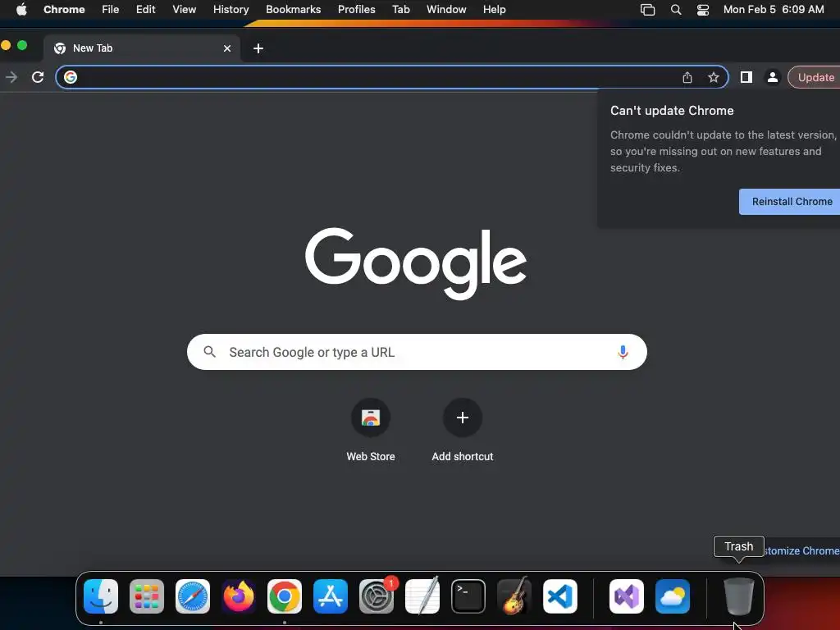Click the forward navigation arrow
Image resolution: width=840 pixels, height=630 pixels.
11,77
